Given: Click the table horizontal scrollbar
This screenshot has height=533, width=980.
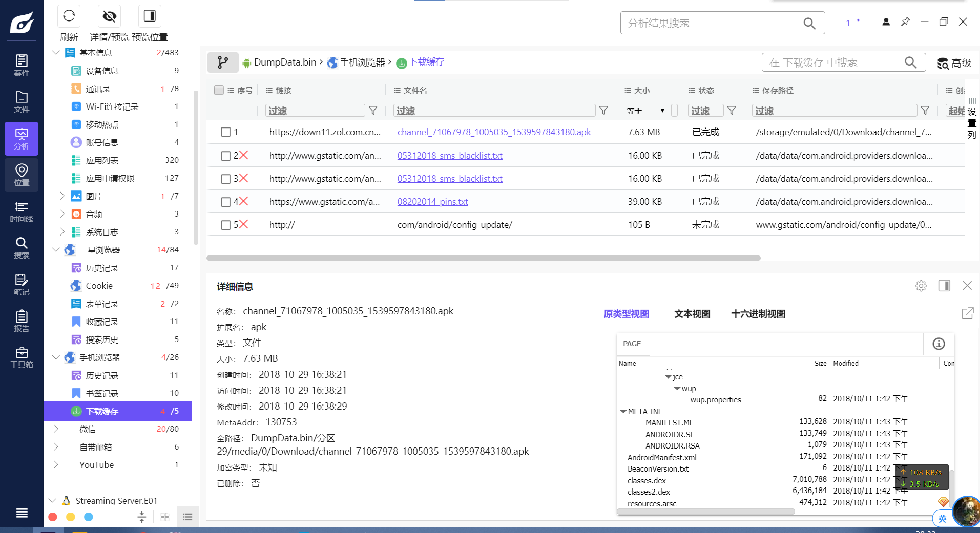Looking at the screenshot, I should coord(484,258).
